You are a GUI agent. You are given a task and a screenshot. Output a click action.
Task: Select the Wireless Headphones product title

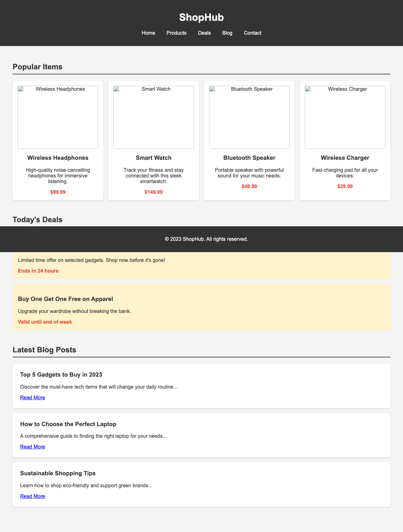coord(58,158)
